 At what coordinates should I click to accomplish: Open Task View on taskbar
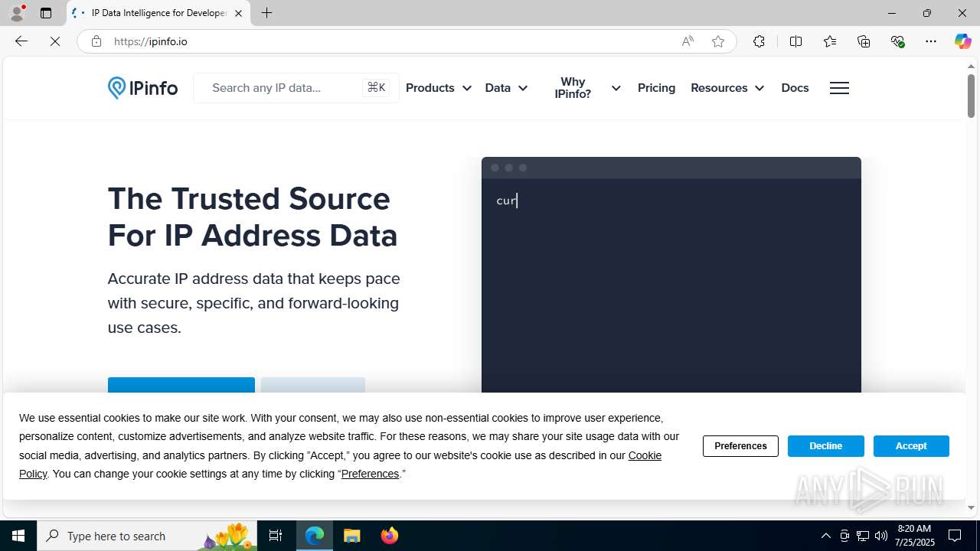276,536
